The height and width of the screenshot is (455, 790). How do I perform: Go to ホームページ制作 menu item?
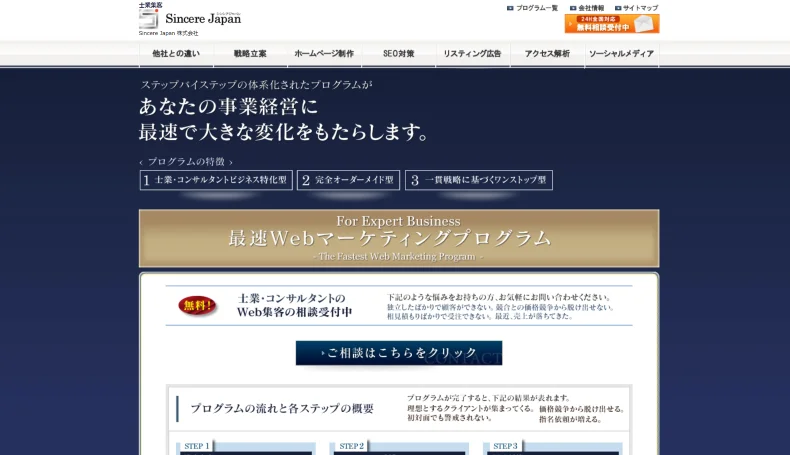[324, 54]
